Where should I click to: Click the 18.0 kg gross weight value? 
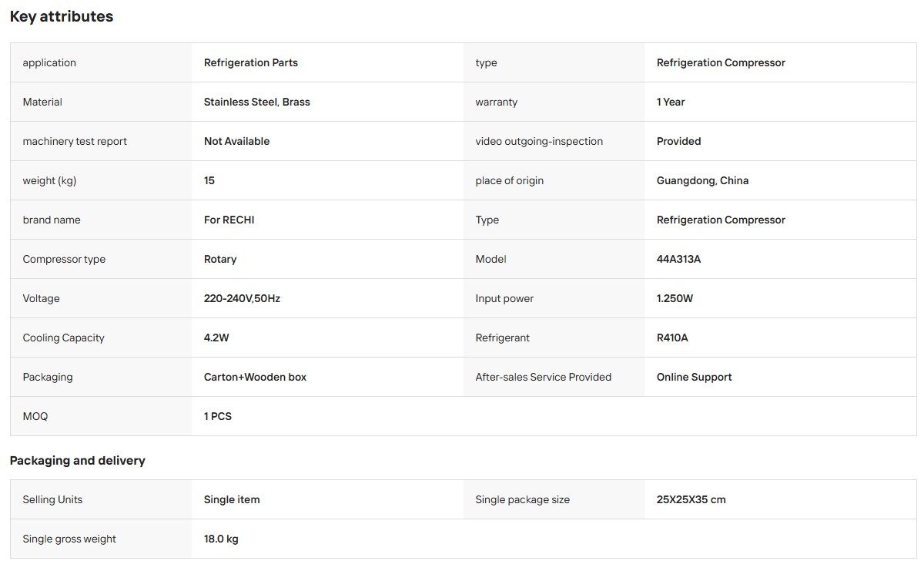pyautogui.click(x=221, y=539)
